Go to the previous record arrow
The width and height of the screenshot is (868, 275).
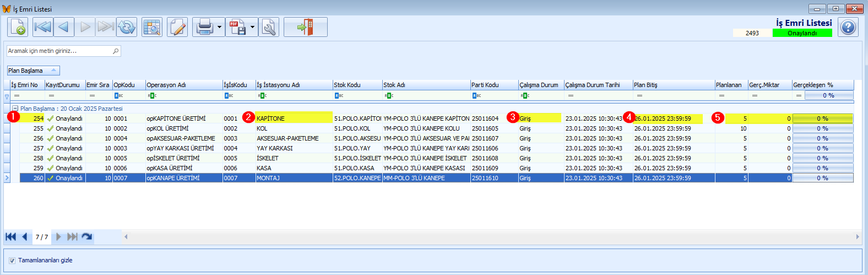[x=63, y=27]
